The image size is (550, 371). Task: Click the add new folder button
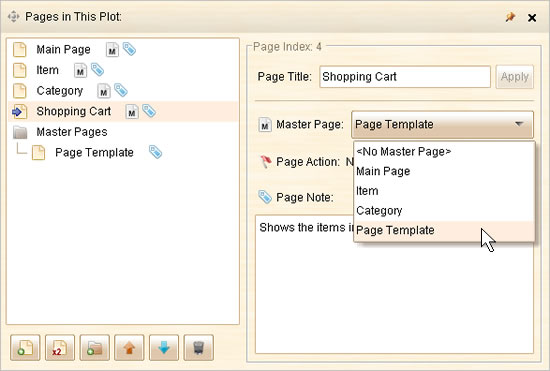pos(94,348)
